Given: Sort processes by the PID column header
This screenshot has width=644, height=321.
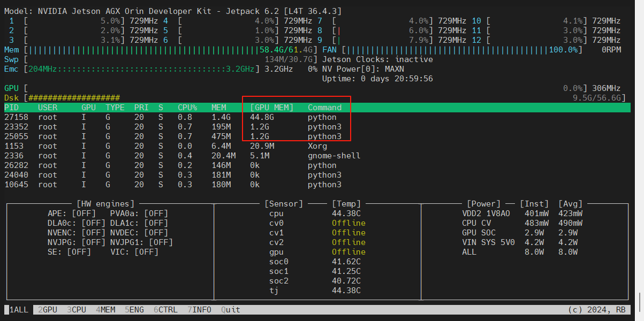Looking at the screenshot, I should point(12,108).
